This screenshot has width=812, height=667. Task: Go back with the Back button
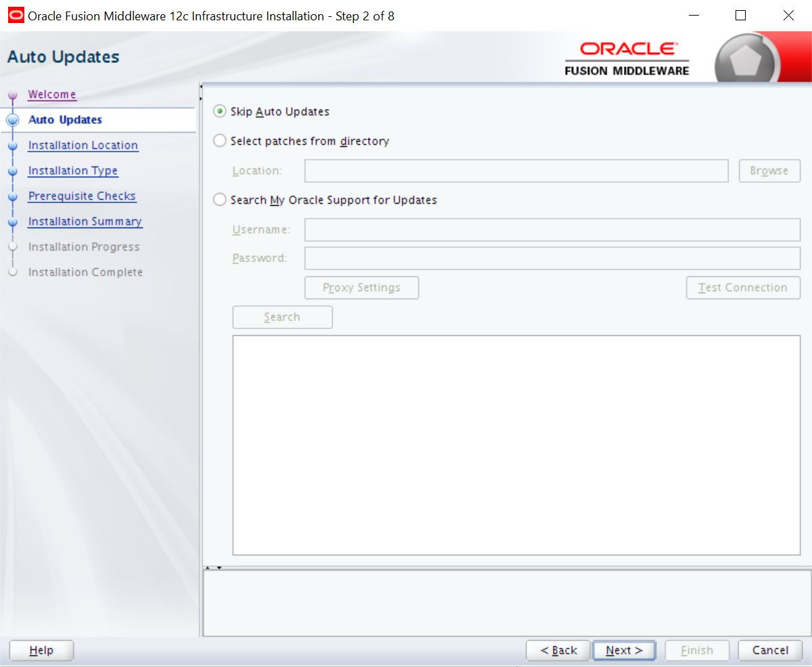coord(558,650)
